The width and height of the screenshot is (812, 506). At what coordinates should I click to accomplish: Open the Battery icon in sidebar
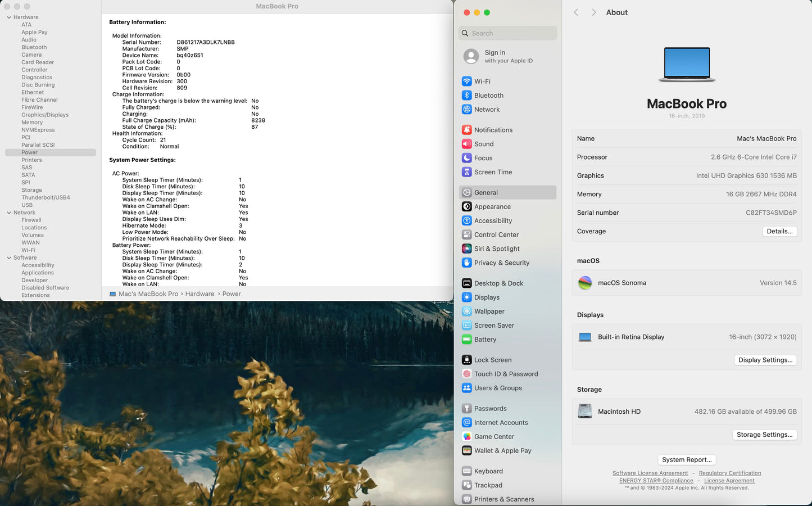point(466,340)
